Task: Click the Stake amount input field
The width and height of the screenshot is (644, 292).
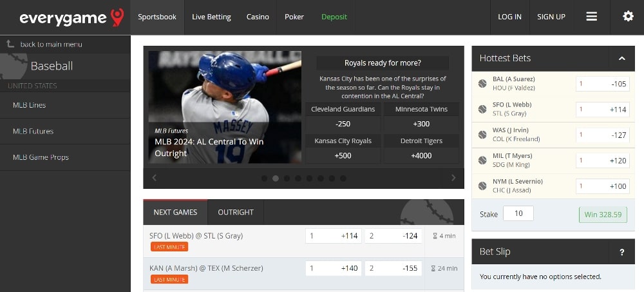Action: pos(518,213)
